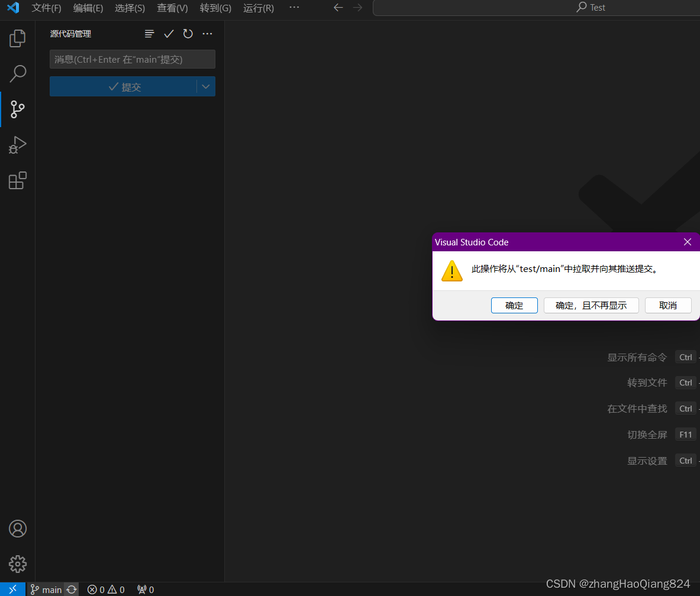Click the 在文件中查找 shortcut hint

tap(637, 409)
